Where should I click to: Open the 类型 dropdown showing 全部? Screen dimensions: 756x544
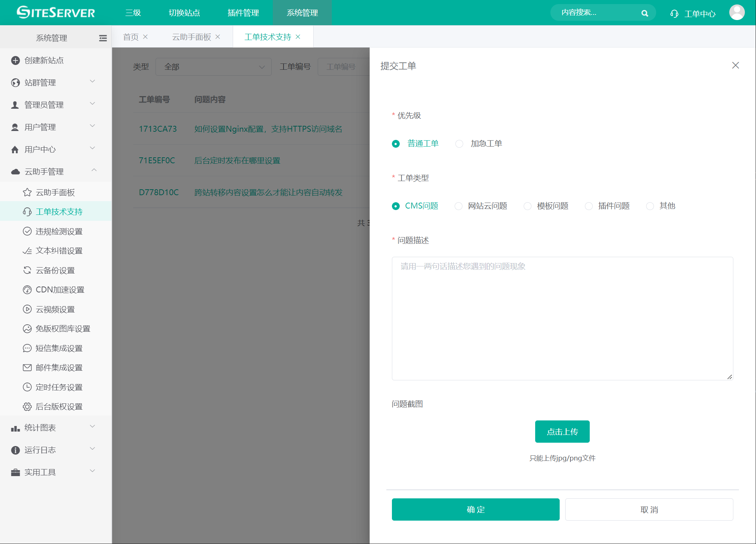coord(213,67)
